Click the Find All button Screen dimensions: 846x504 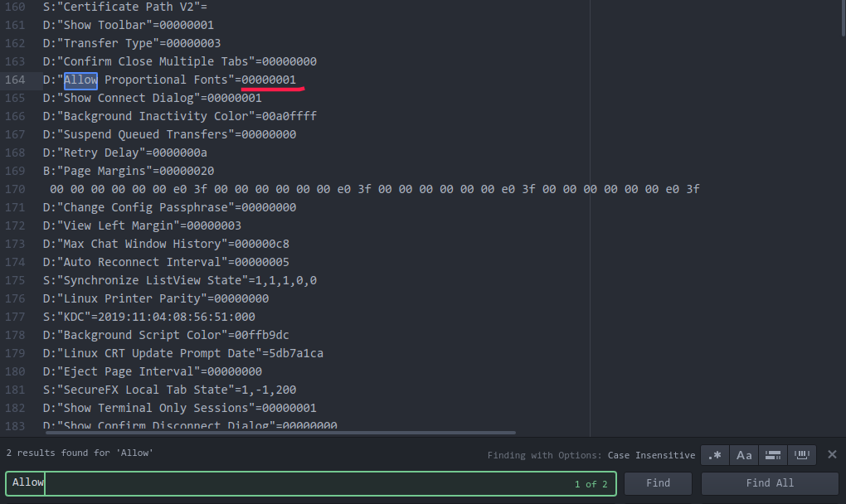tap(769, 483)
